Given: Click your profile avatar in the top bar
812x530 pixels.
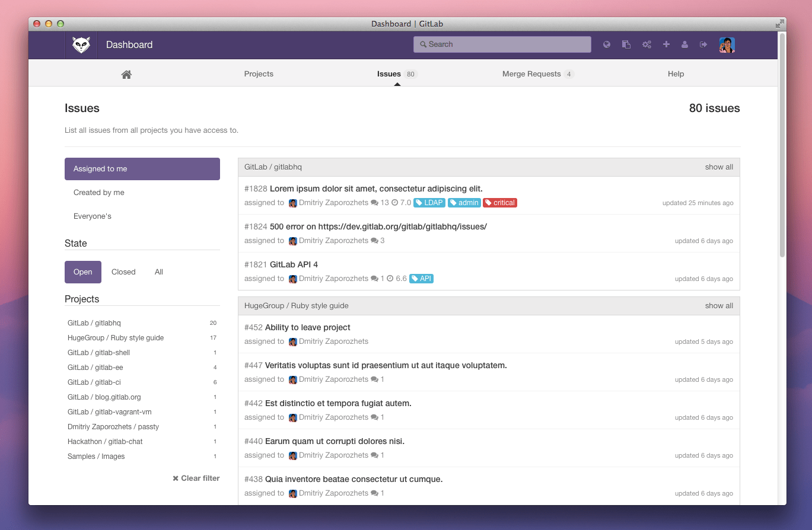Looking at the screenshot, I should (x=727, y=44).
